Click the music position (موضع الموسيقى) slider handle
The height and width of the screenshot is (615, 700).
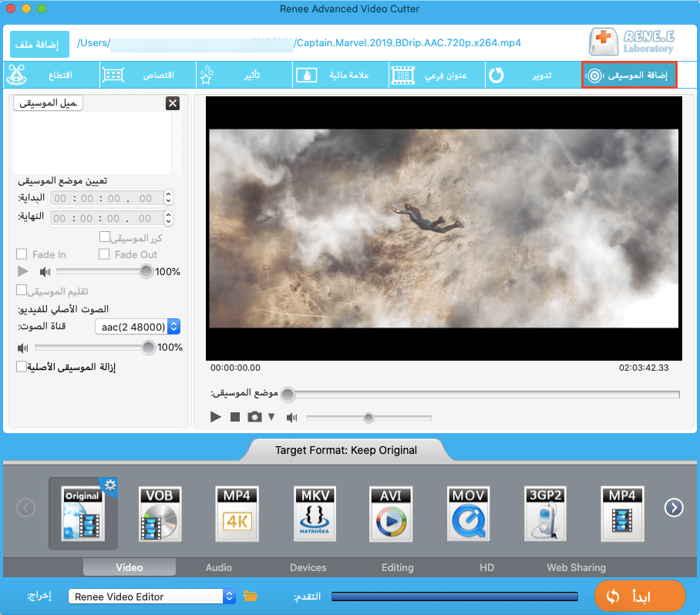(x=288, y=395)
